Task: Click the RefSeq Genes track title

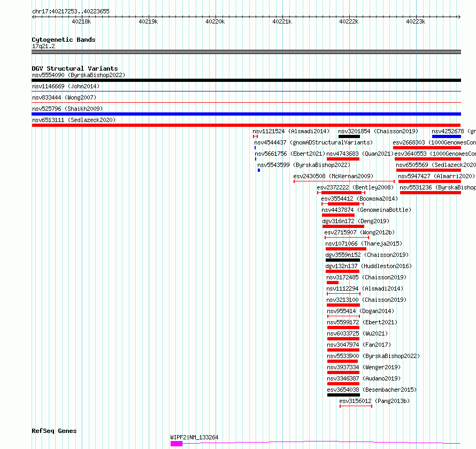Action: pos(54,431)
